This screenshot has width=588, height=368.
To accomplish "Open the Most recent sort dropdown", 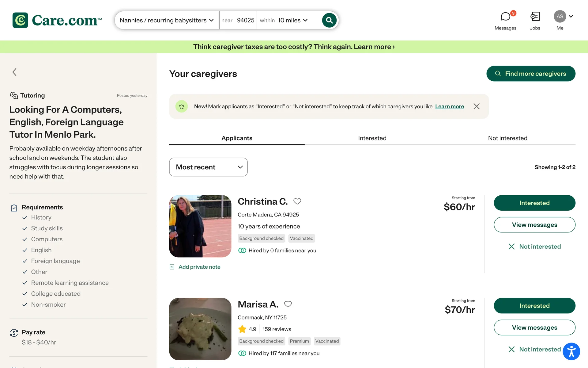I will click(x=208, y=167).
